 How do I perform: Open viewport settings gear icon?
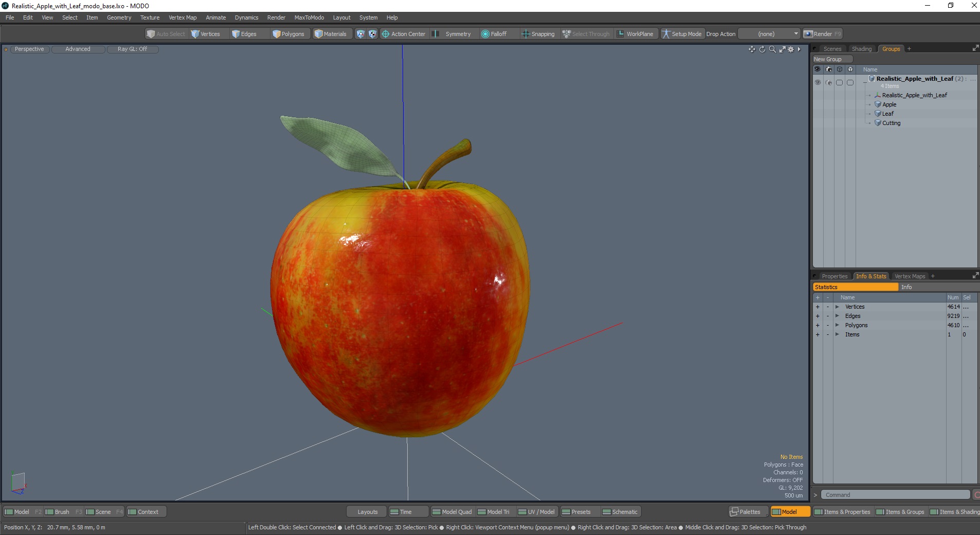click(x=791, y=49)
